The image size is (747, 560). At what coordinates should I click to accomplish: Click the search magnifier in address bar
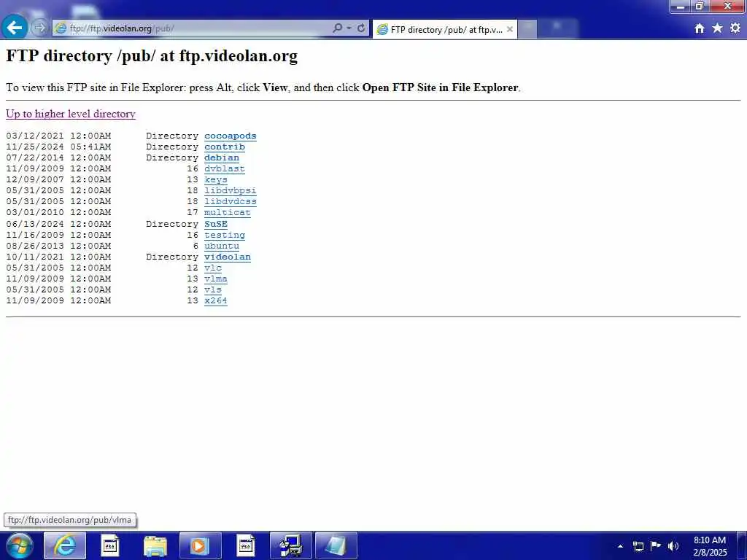tap(337, 28)
